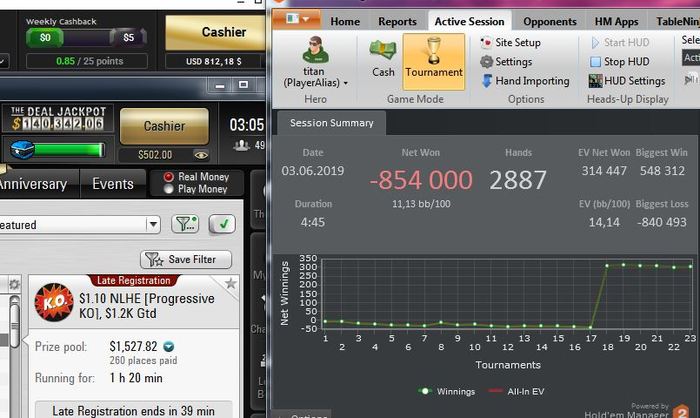700x418 pixels.
Task: Click the Duration value 4:45
Action: click(x=312, y=222)
